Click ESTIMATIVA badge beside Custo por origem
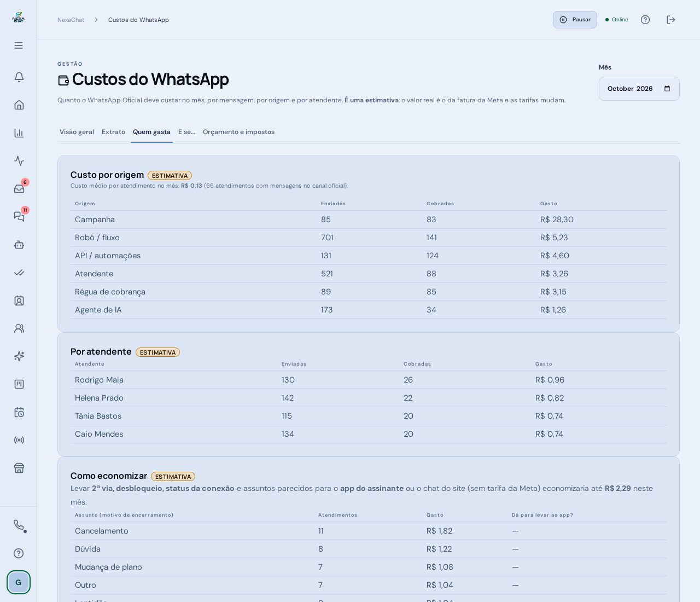Screen dimensions: 700x602 [x=170, y=176]
